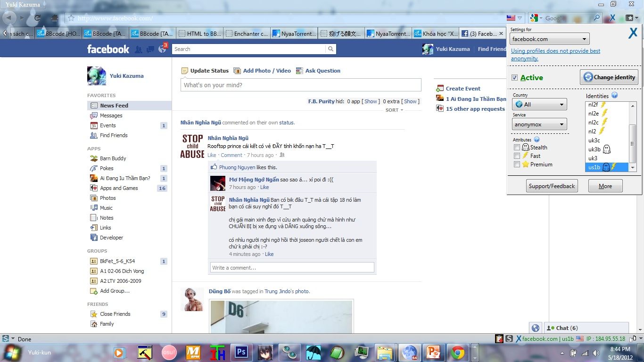Open the Service dropdown showing anonymox
This screenshot has width=644, height=362.
tap(539, 124)
